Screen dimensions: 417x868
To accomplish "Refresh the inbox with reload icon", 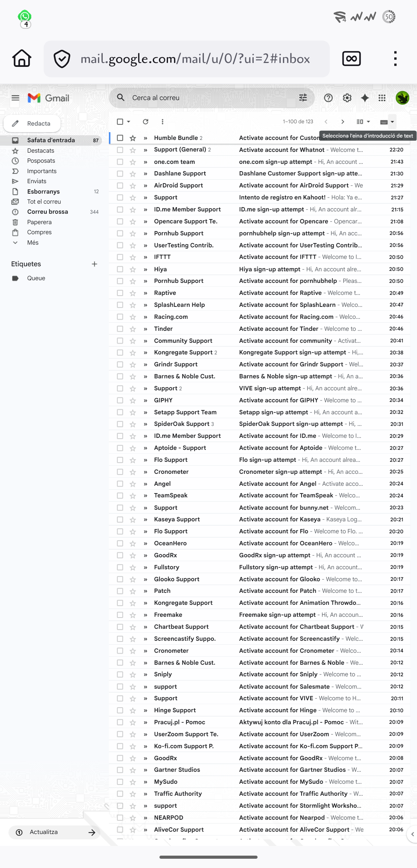I will (x=146, y=122).
